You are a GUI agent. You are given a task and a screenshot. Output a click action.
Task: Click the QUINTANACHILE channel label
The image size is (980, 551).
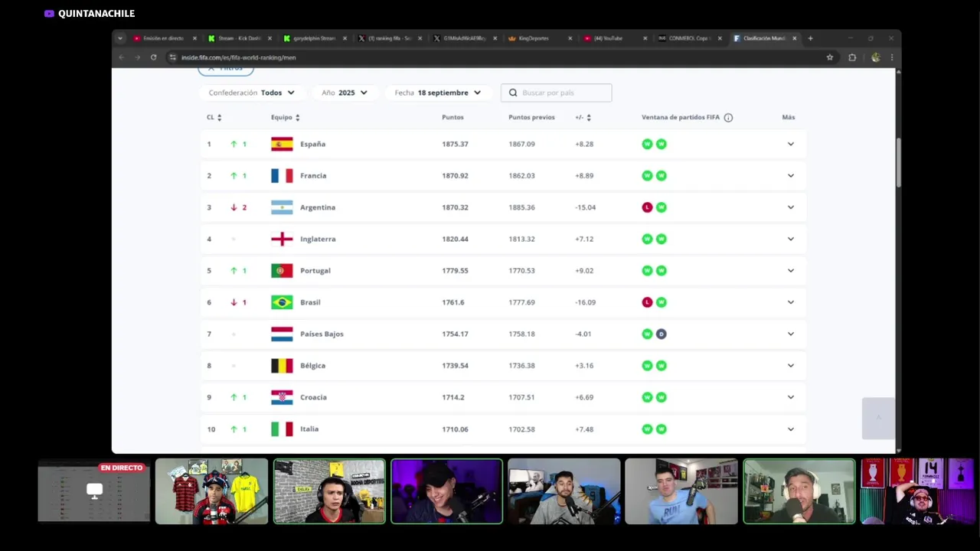point(90,14)
